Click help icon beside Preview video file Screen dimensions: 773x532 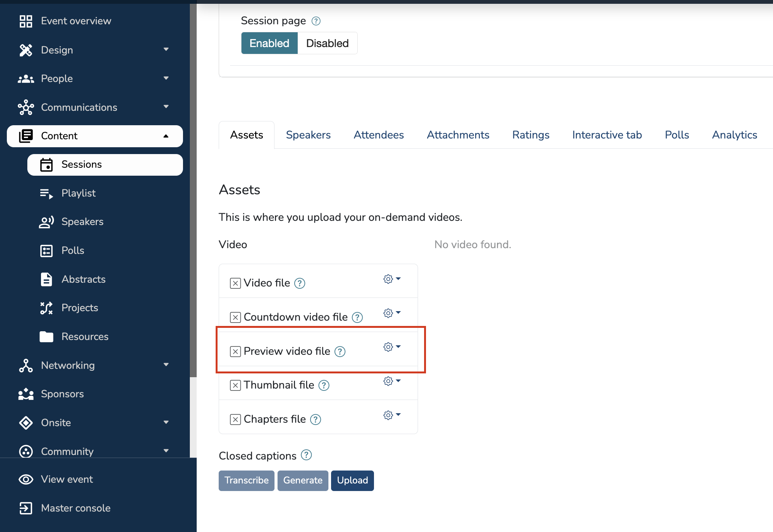coord(340,352)
